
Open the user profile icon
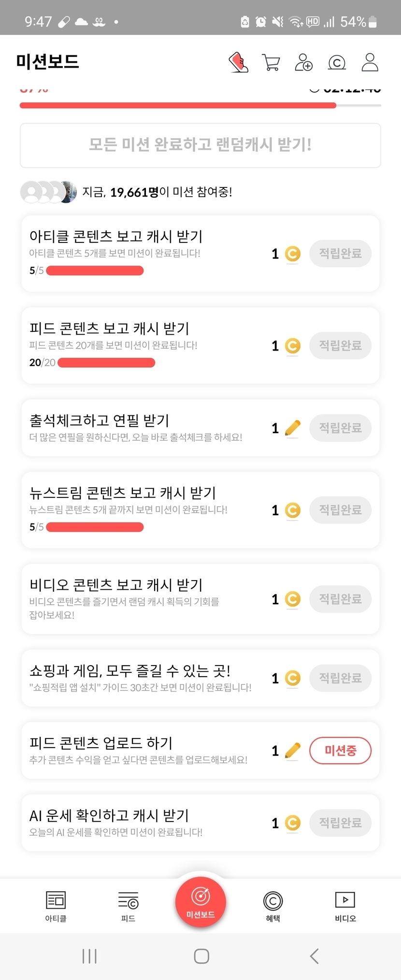point(370,62)
